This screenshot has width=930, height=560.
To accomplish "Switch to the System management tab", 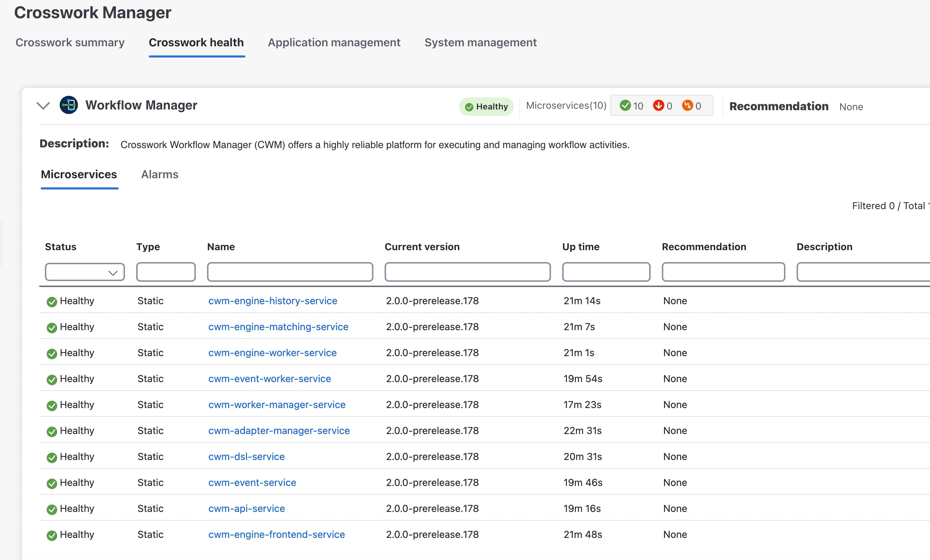I will [x=480, y=42].
